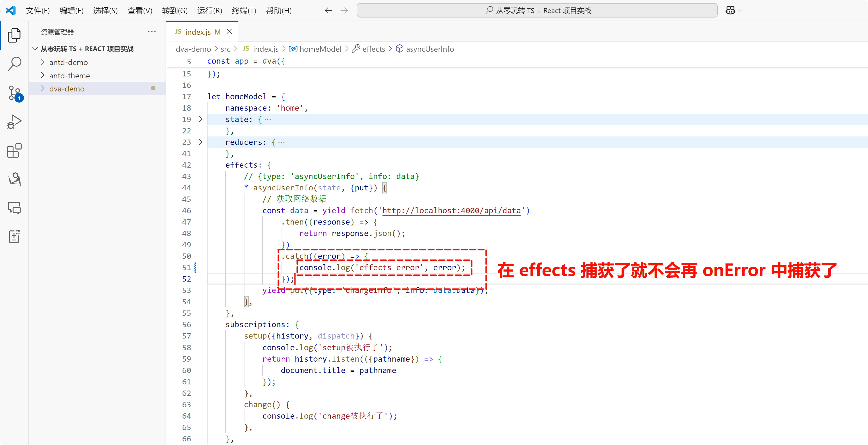
Task: Navigate back with the left arrow
Action: [328, 11]
